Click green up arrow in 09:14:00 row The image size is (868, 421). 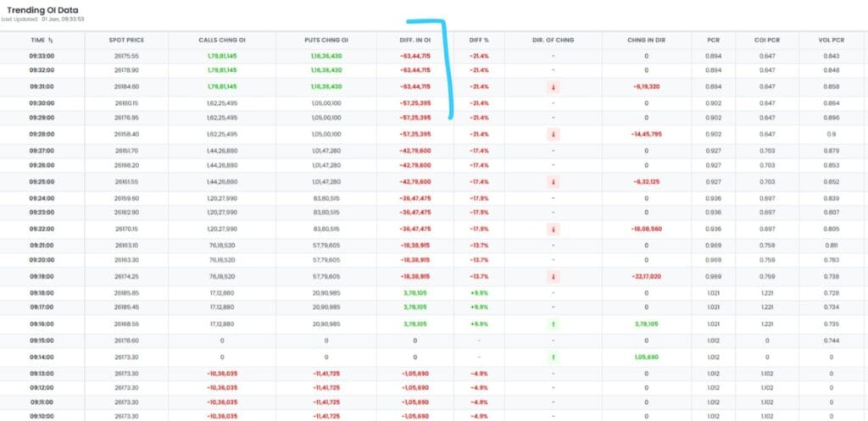(x=553, y=357)
